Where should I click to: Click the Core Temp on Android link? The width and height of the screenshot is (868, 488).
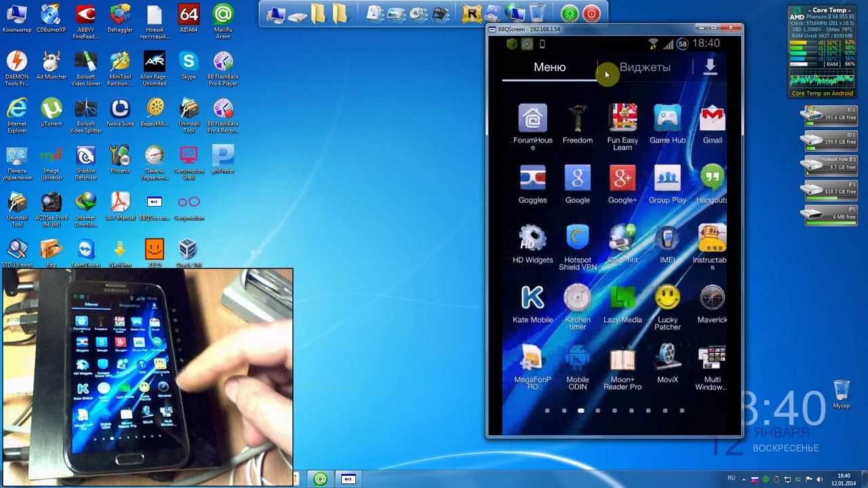[x=823, y=94]
